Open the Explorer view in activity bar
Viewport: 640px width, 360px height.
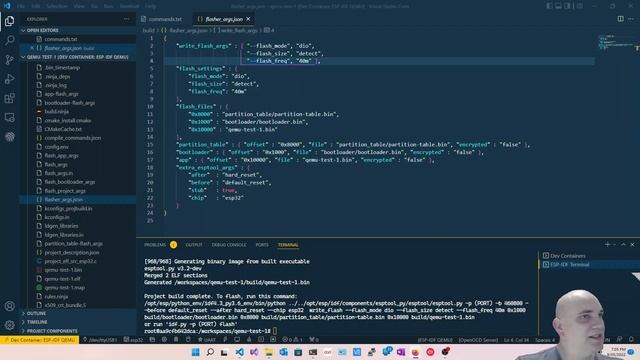click(9, 21)
